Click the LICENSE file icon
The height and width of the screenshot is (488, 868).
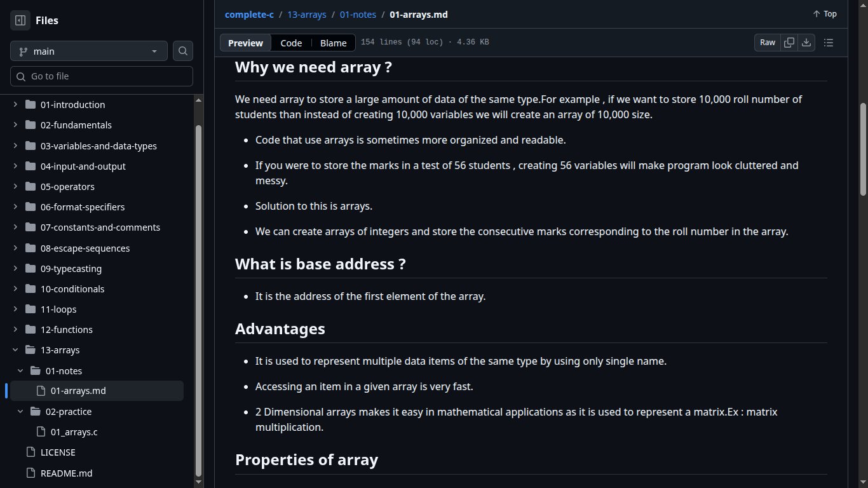[x=30, y=452]
